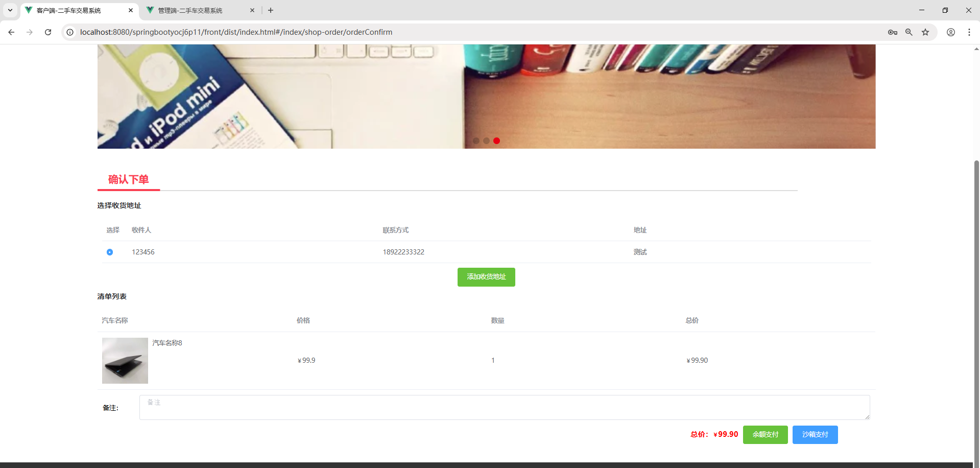The image size is (980, 468).
Task: Click address value 测试
Action: (640, 252)
